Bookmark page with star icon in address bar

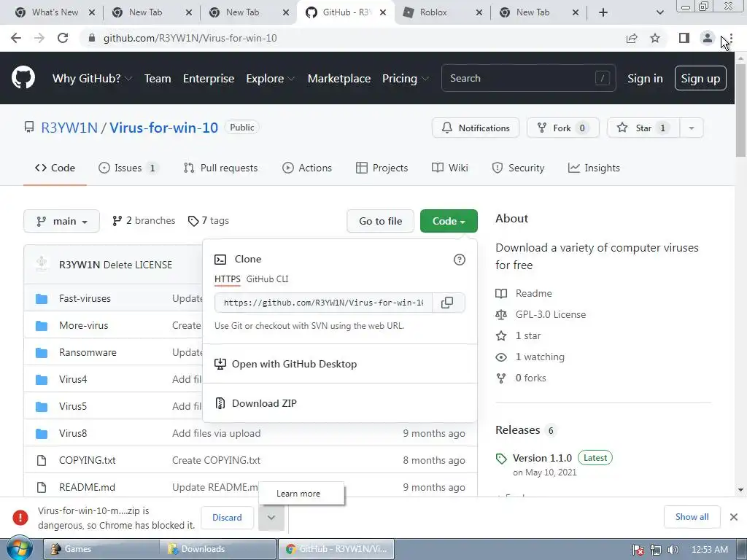coord(655,38)
